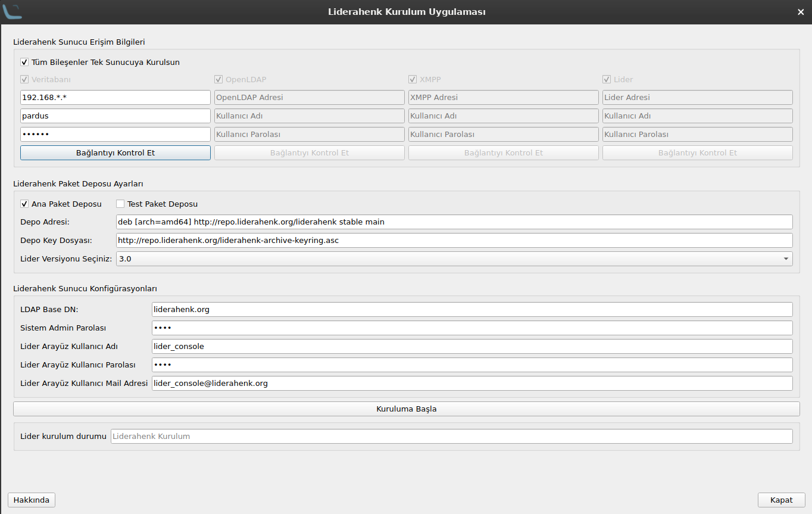The height and width of the screenshot is (514, 812).
Task: Click the OpenLDAP Adresi field
Action: point(310,97)
